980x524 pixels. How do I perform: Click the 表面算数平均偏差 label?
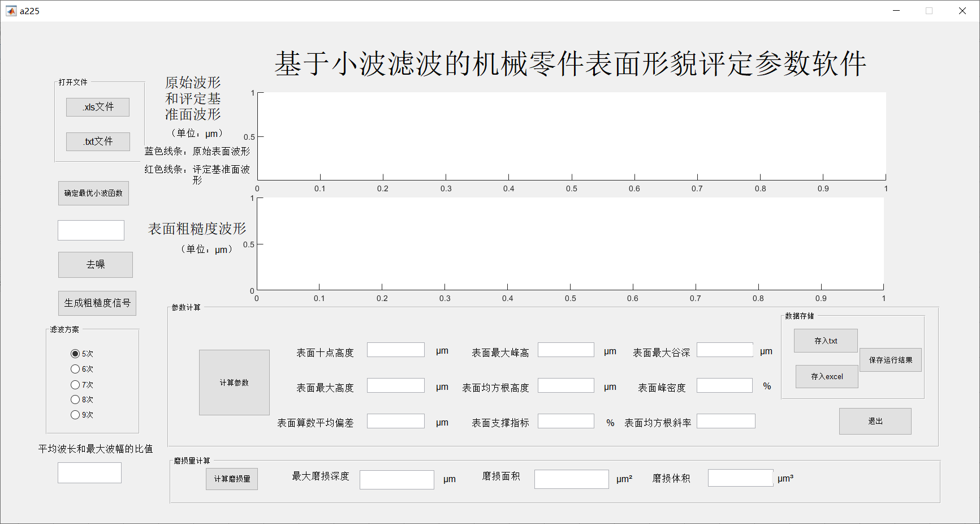pos(316,423)
